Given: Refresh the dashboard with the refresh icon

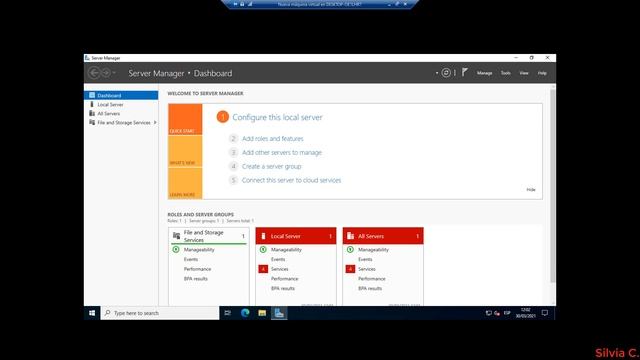Looking at the screenshot, I should point(446,73).
